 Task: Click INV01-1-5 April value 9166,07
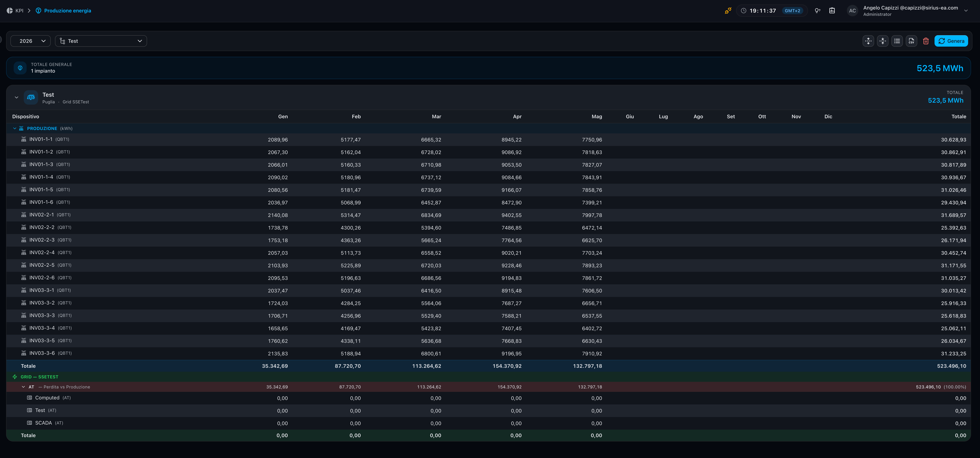pyautogui.click(x=511, y=190)
